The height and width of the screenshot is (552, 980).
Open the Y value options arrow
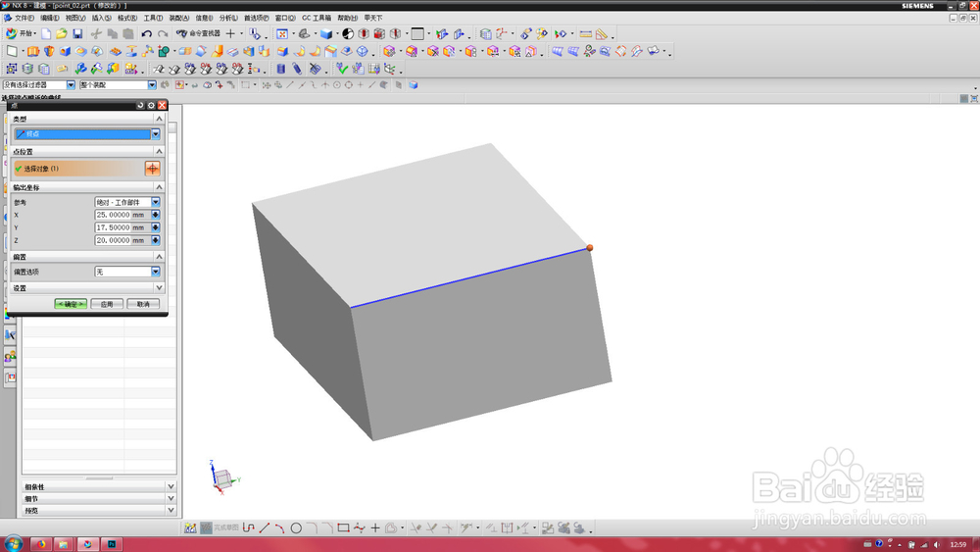coord(156,227)
